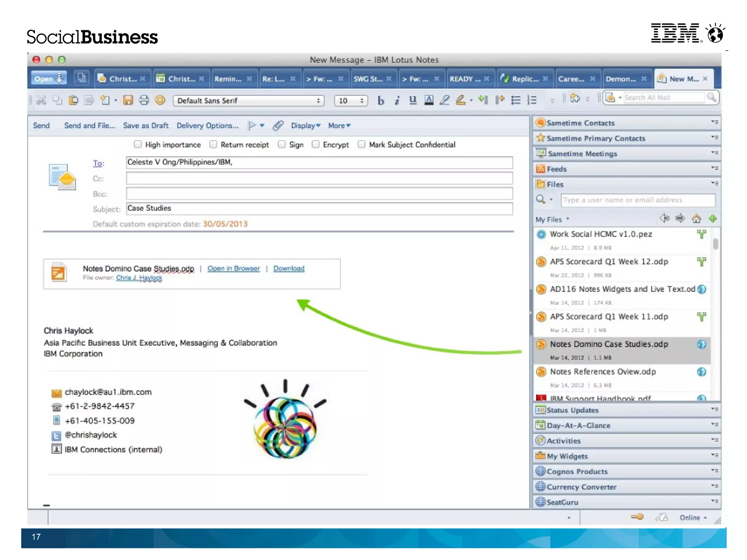The height and width of the screenshot is (560, 747).
Task: Enable the High importance checkbox
Action: (x=138, y=144)
